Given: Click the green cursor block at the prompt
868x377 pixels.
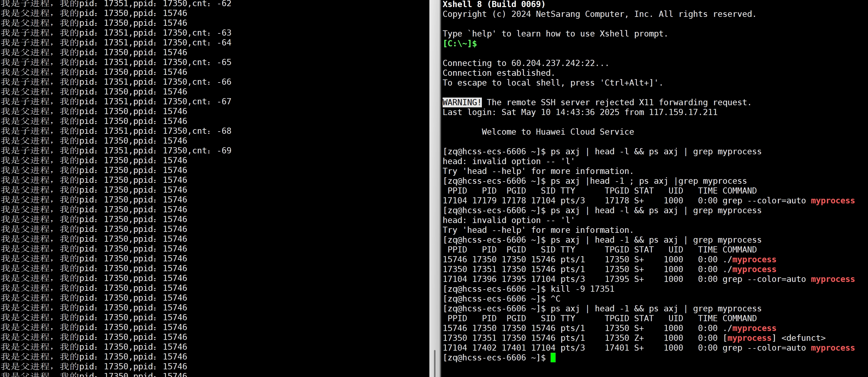Looking at the screenshot, I should click(x=553, y=357).
